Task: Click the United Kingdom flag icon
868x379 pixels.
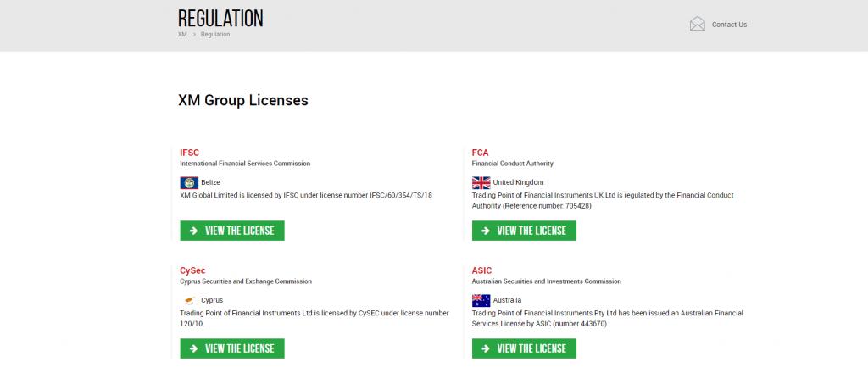Action: [x=481, y=182]
